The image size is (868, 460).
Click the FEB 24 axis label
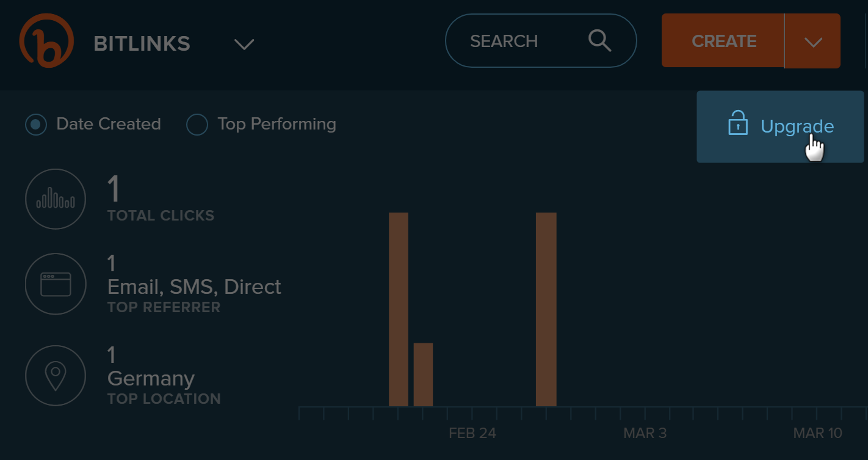click(x=472, y=433)
